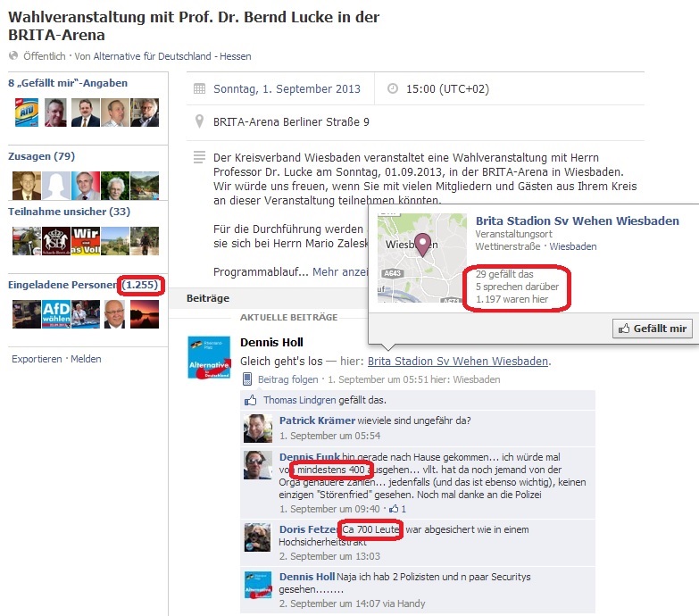699x616 pixels.
Task: Click the globe Öffentlich icon
Action: click(x=13, y=55)
